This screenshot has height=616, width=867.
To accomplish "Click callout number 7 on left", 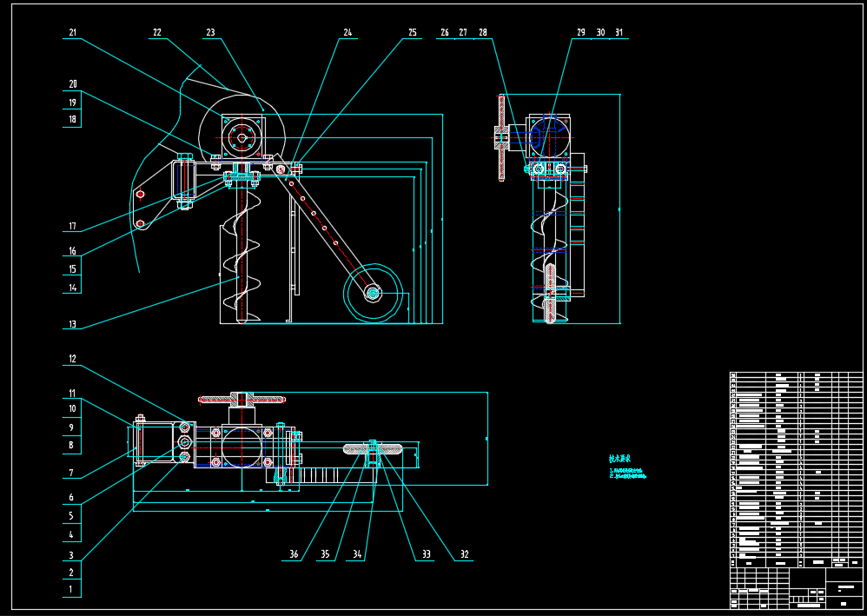I will tap(73, 474).
